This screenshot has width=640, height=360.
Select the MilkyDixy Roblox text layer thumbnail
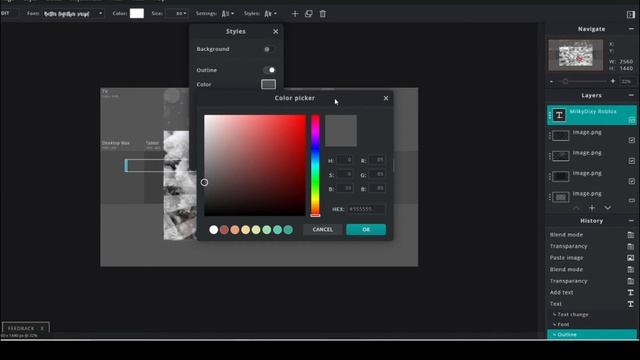coord(559,115)
